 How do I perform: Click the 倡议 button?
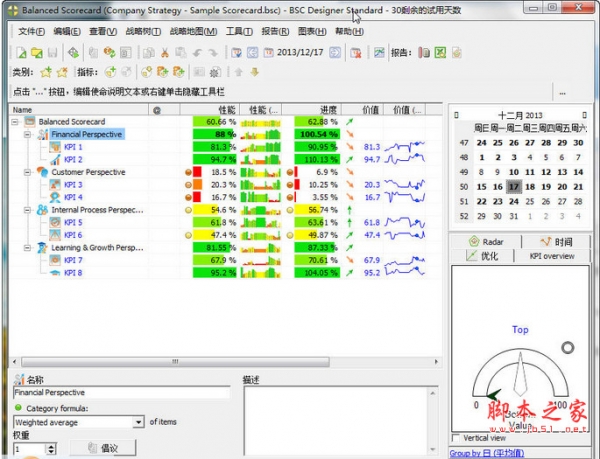click(x=103, y=448)
